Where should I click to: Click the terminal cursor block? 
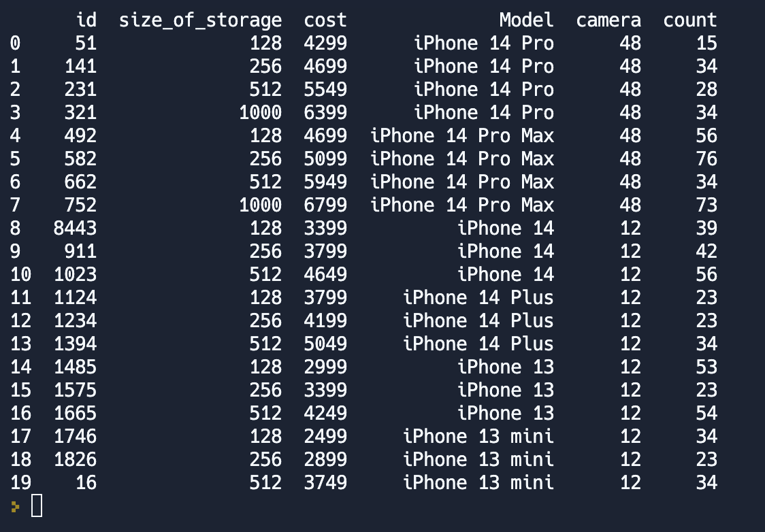37,506
